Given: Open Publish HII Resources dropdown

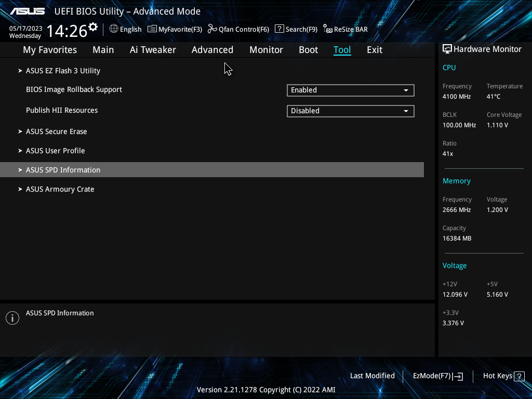Looking at the screenshot, I should coord(351,111).
